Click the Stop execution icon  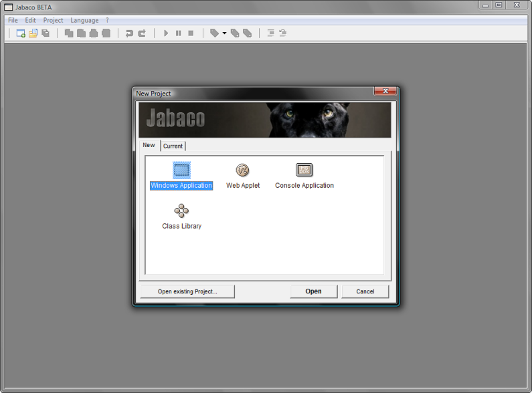point(191,33)
